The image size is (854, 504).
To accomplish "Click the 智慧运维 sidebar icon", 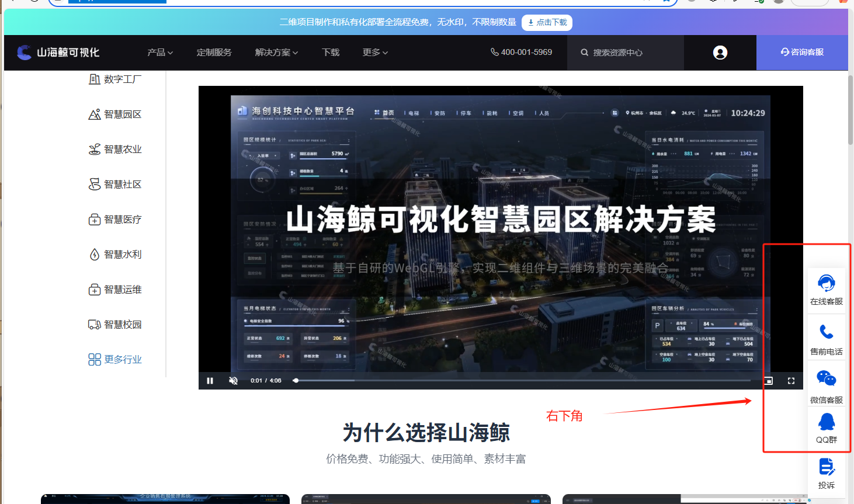I will tap(94, 290).
